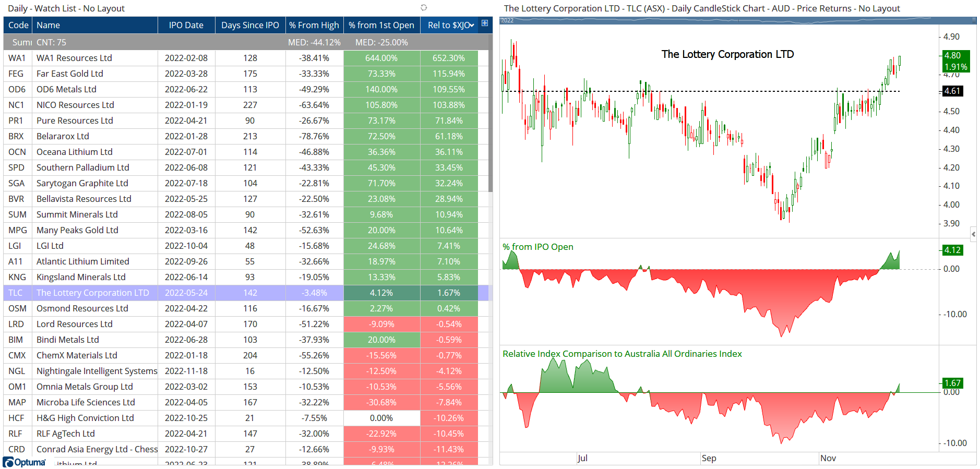Sort by % from 1st Open header

click(381, 25)
